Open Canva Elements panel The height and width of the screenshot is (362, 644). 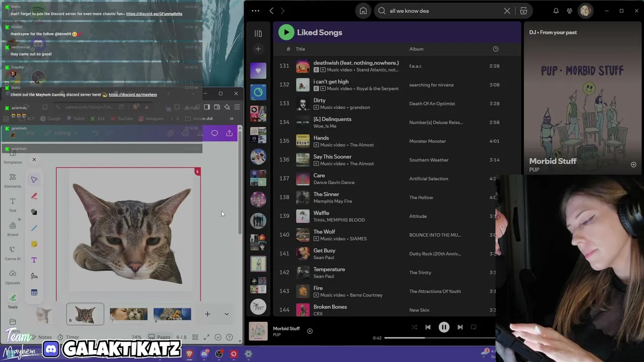point(13,180)
